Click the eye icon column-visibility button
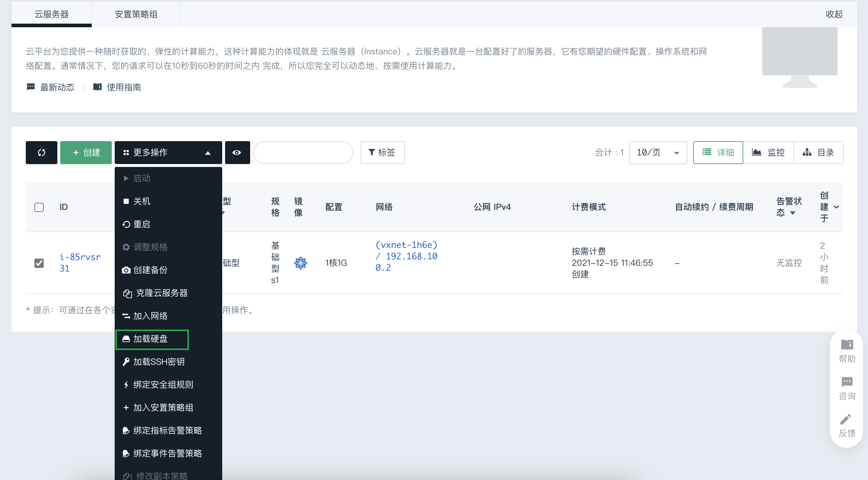 coord(237,153)
